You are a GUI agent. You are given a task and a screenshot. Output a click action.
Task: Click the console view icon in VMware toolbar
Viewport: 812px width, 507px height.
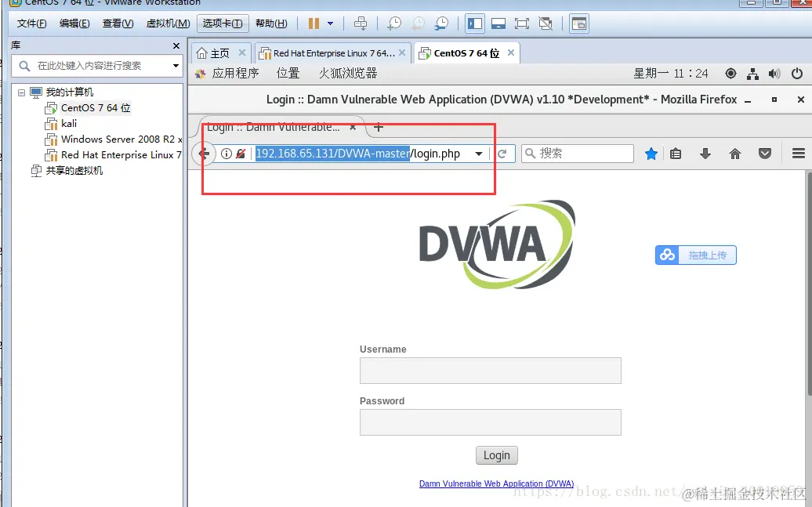click(579, 24)
